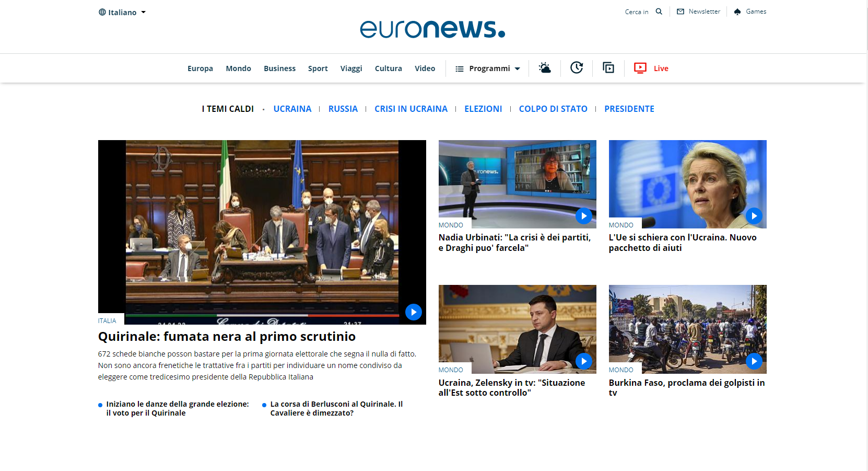Click the Newsletter link
This screenshot has width=868, height=471.
[x=705, y=12]
